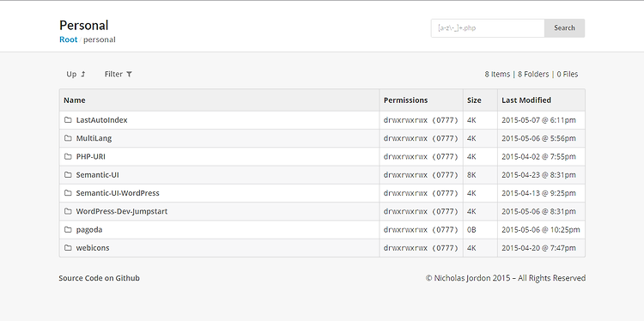
Task: Click the up-arrow icon next to Up
Action: (83, 74)
